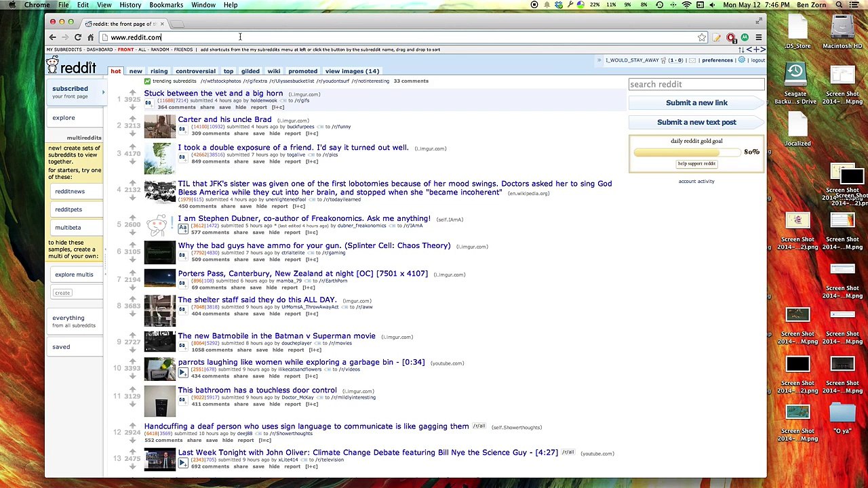This screenshot has height=488, width=868.
Task: Go to Chrome's home page icon
Action: 90,37
